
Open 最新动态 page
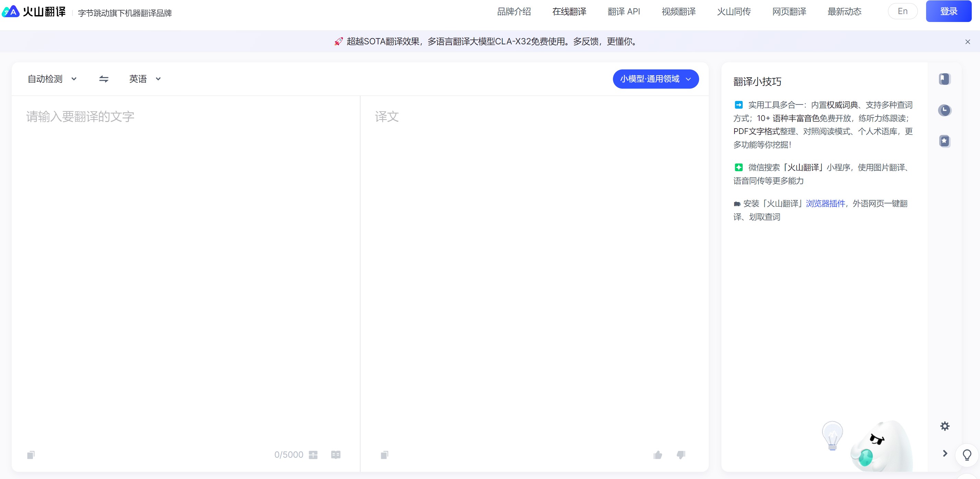(844, 11)
